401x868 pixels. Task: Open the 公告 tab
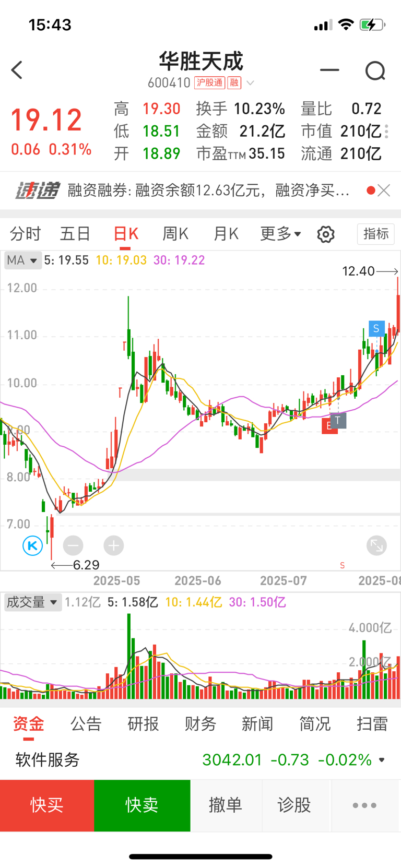[86, 724]
